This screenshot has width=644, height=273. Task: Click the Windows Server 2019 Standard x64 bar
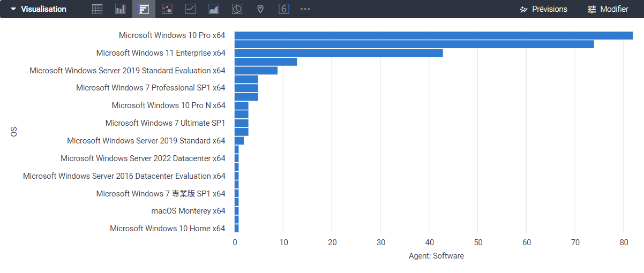click(239, 141)
